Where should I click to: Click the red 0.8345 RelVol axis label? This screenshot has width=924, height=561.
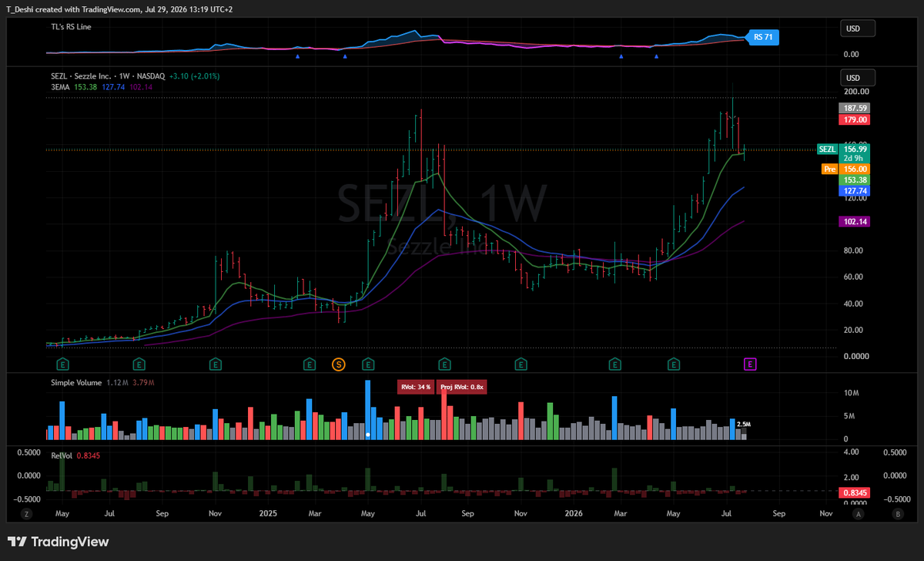856,492
